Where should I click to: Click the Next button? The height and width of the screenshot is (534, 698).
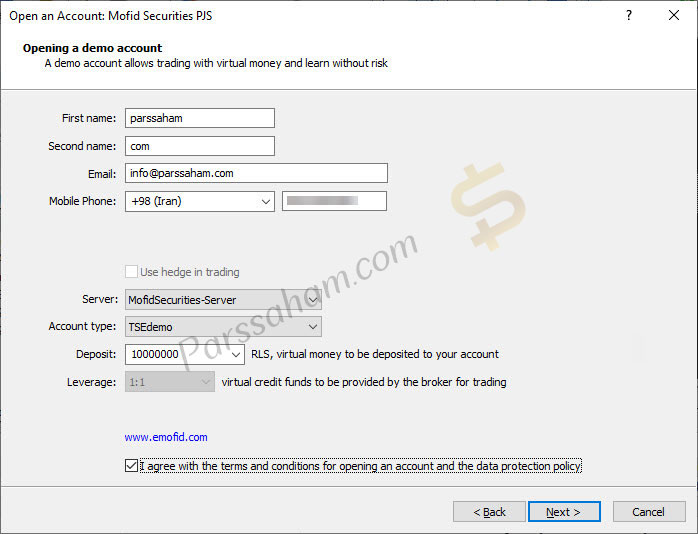(x=564, y=512)
